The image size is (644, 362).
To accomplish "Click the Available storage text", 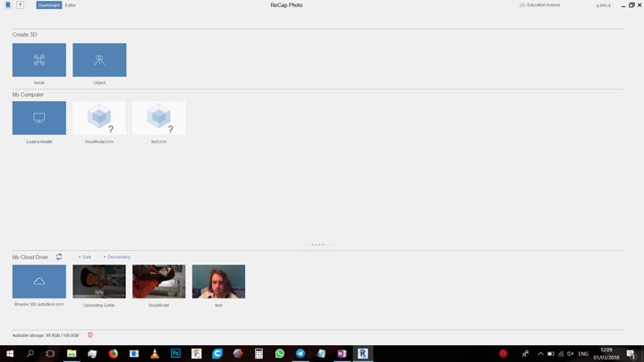I will tap(46, 335).
